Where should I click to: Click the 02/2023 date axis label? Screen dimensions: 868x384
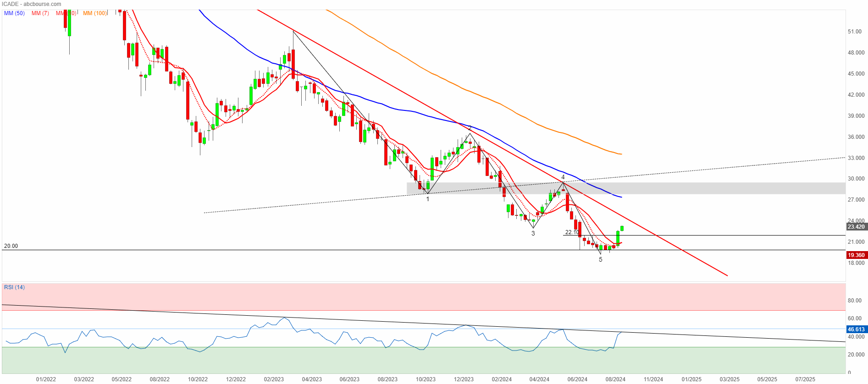274,379
